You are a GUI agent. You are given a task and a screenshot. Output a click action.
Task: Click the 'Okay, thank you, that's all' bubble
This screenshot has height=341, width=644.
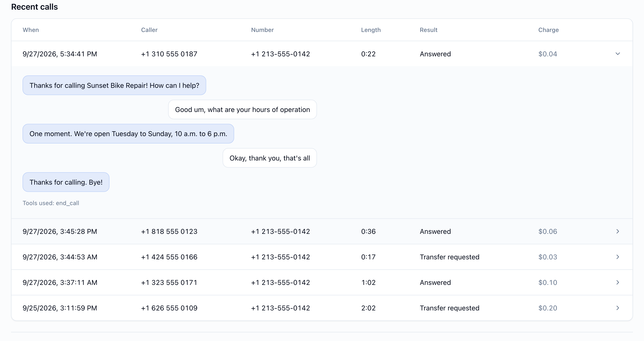coord(270,158)
